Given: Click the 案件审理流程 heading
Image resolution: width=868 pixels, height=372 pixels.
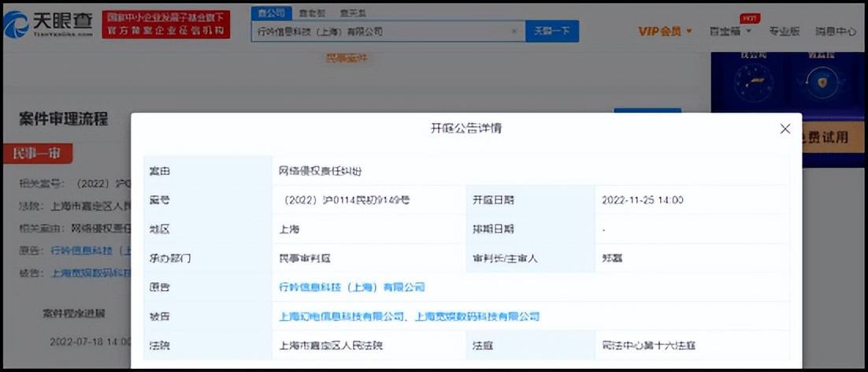Looking at the screenshot, I should pos(63,119).
